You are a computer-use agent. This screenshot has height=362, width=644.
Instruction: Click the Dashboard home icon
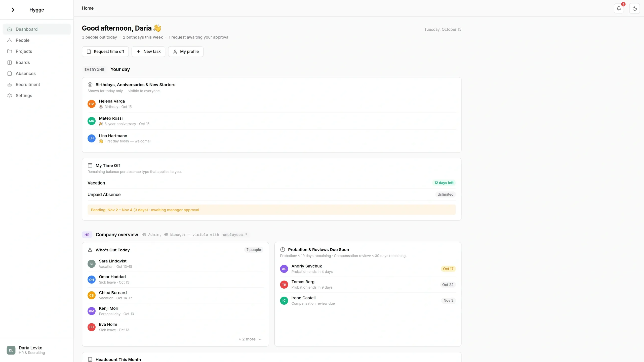10,29
